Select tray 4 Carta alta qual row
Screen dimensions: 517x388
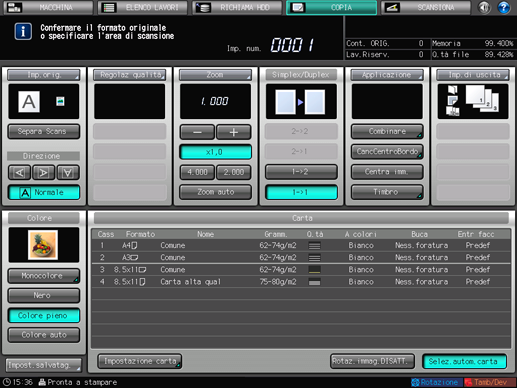click(301, 282)
